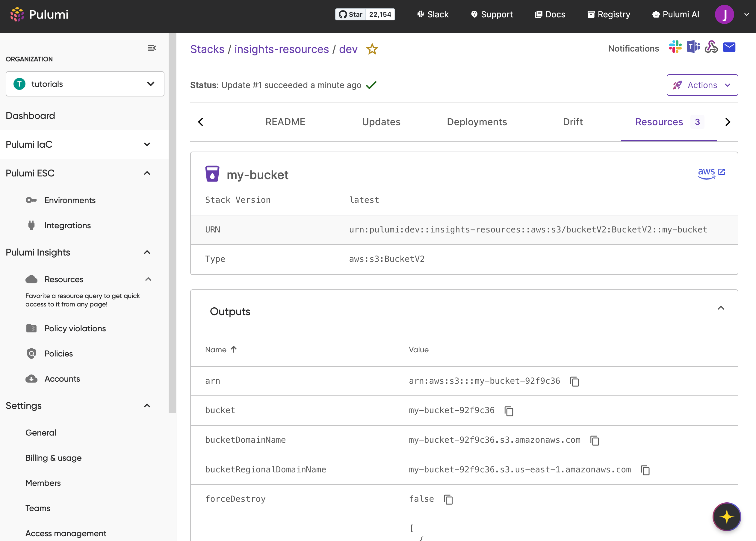The height and width of the screenshot is (541, 756).
Task: Copy the bucketRegionalDomainName value
Action: 645,470
